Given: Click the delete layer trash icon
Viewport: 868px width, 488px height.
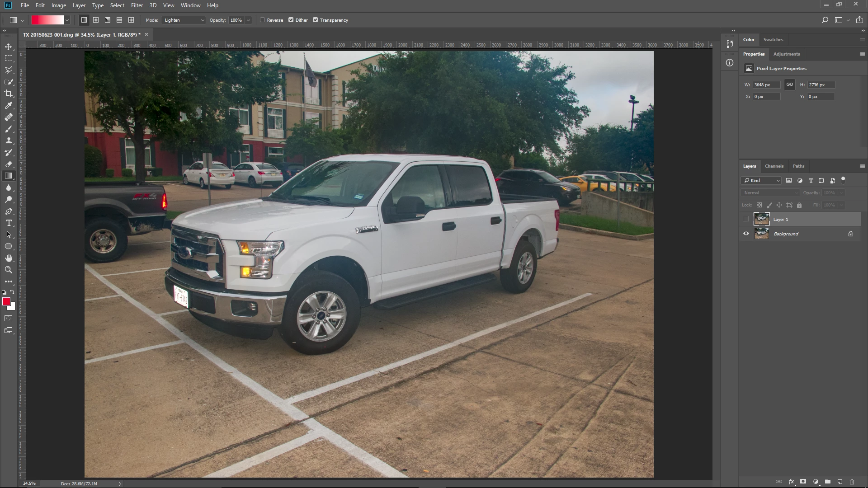Looking at the screenshot, I should [x=852, y=482].
